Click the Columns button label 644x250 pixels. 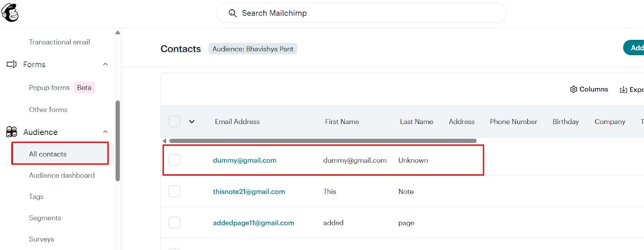coord(594,89)
